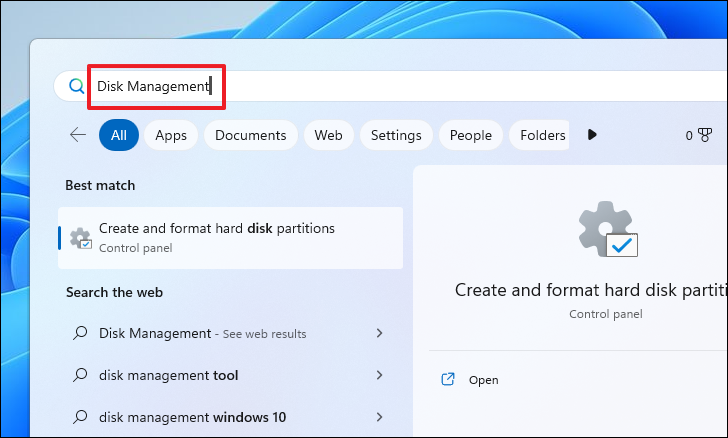Image resolution: width=728 pixels, height=438 pixels.
Task: Click the Search the web heading
Action: click(114, 292)
